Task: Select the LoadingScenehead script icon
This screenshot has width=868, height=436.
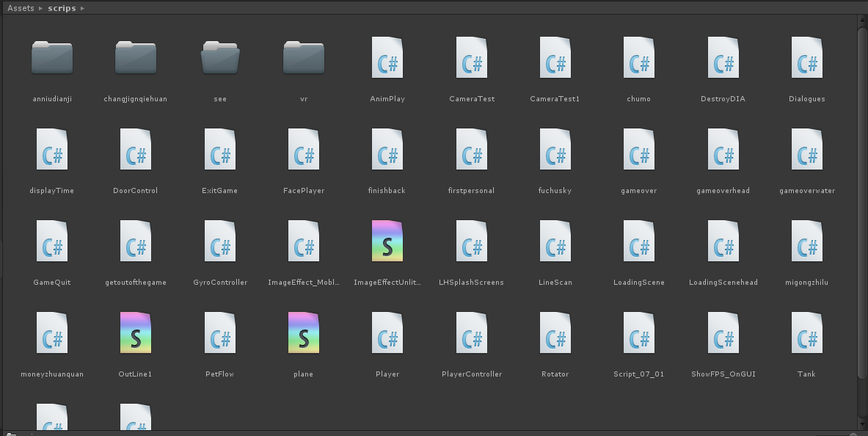Action: pos(723,241)
